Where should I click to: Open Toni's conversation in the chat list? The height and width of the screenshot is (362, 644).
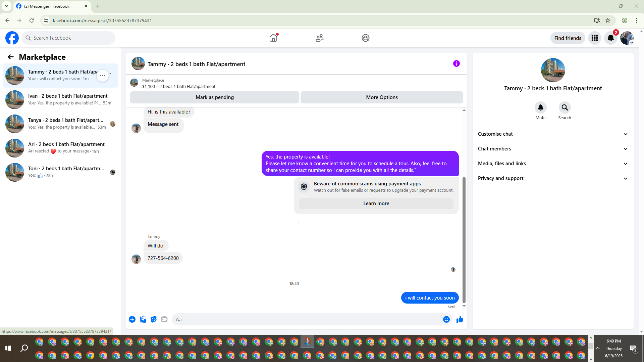tap(60, 172)
